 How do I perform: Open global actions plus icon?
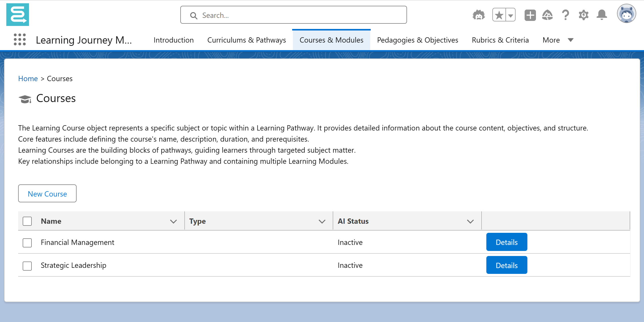coord(530,15)
